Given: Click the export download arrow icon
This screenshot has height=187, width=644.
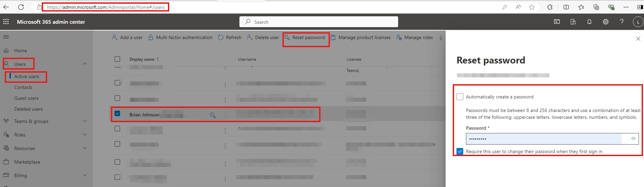Looking at the screenshot, I should (441, 37).
